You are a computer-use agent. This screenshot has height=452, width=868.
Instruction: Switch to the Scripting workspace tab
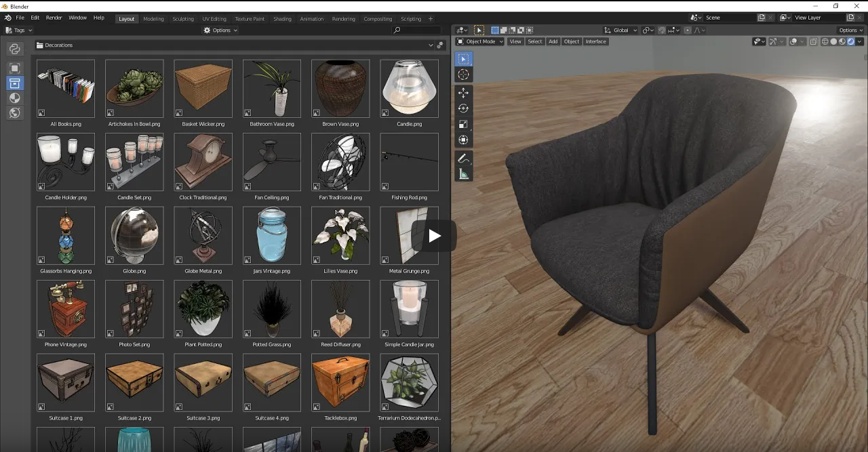pyautogui.click(x=411, y=19)
